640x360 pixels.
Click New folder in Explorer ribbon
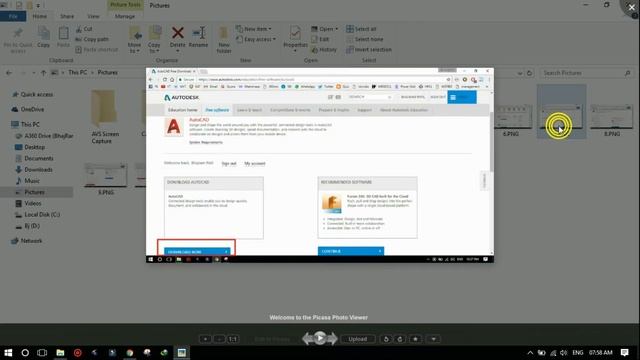pos(224,40)
